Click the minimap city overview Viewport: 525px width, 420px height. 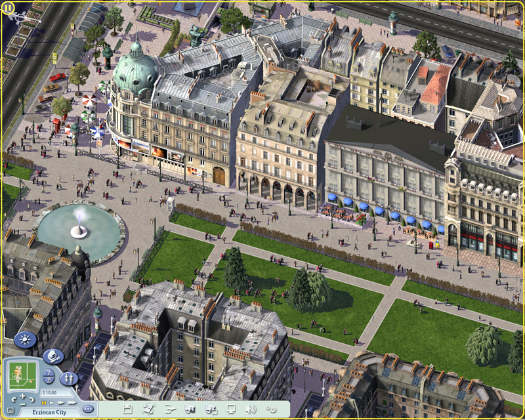click(x=22, y=375)
